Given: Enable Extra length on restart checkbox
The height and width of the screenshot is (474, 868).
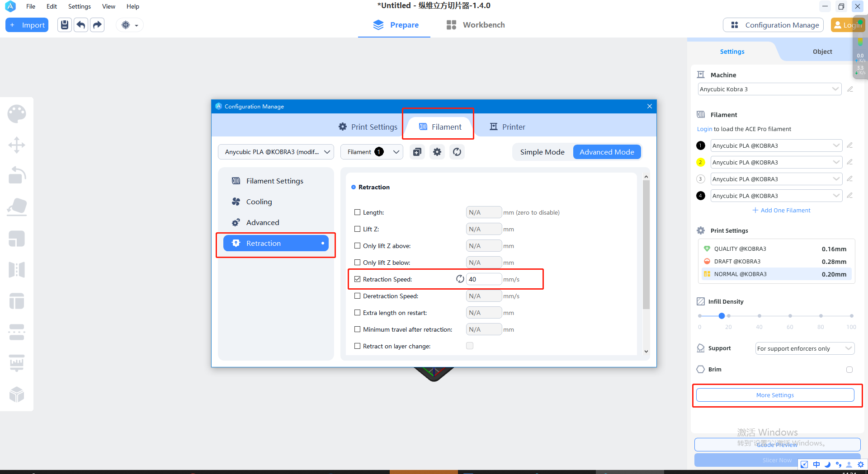Looking at the screenshot, I should tap(358, 313).
